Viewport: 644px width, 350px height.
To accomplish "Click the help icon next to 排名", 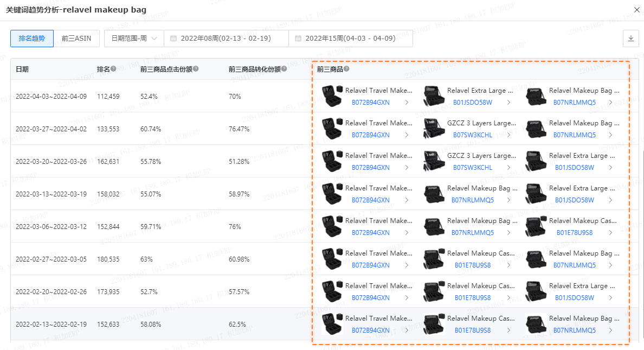I will (113, 69).
